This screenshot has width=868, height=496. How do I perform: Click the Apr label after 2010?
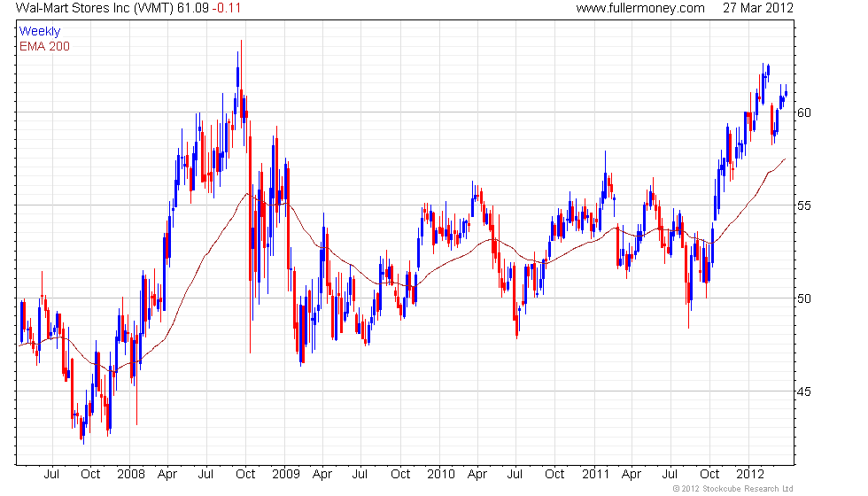(x=477, y=475)
